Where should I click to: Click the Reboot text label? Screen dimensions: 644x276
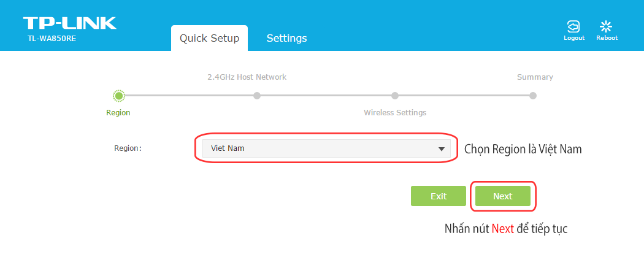pos(607,38)
